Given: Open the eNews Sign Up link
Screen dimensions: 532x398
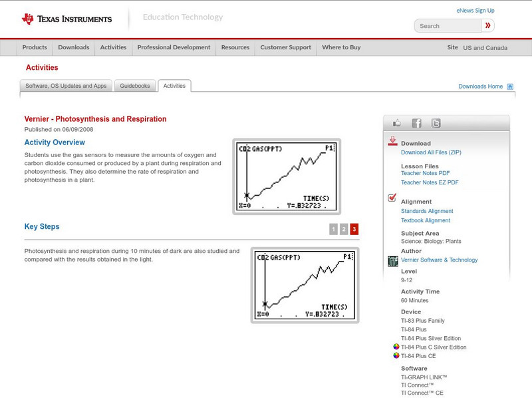Looking at the screenshot, I should point(475,11).
